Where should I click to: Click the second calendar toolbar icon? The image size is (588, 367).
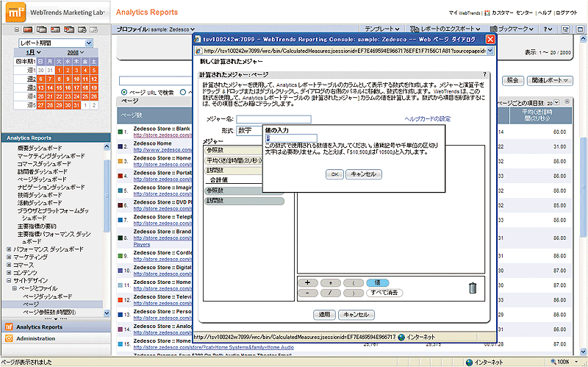click(41, 29)
